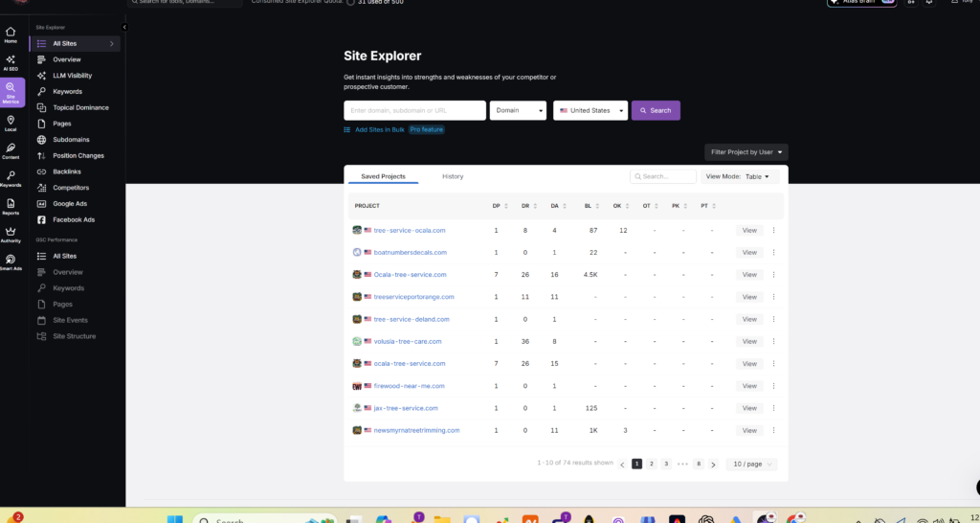Viewport: 980px width, 523px height.
Task: Open Google Ads page
Action: pos(69,204)
